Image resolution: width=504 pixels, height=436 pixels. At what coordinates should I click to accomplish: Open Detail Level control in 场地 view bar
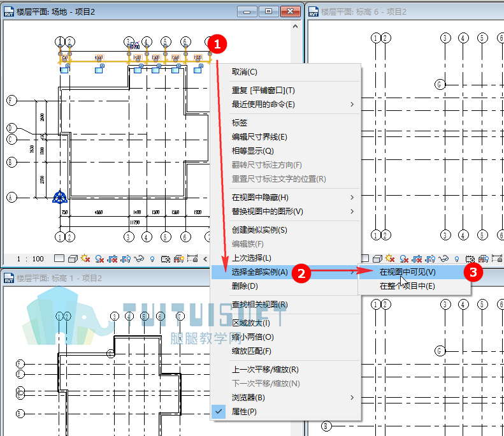pos(59,259)
